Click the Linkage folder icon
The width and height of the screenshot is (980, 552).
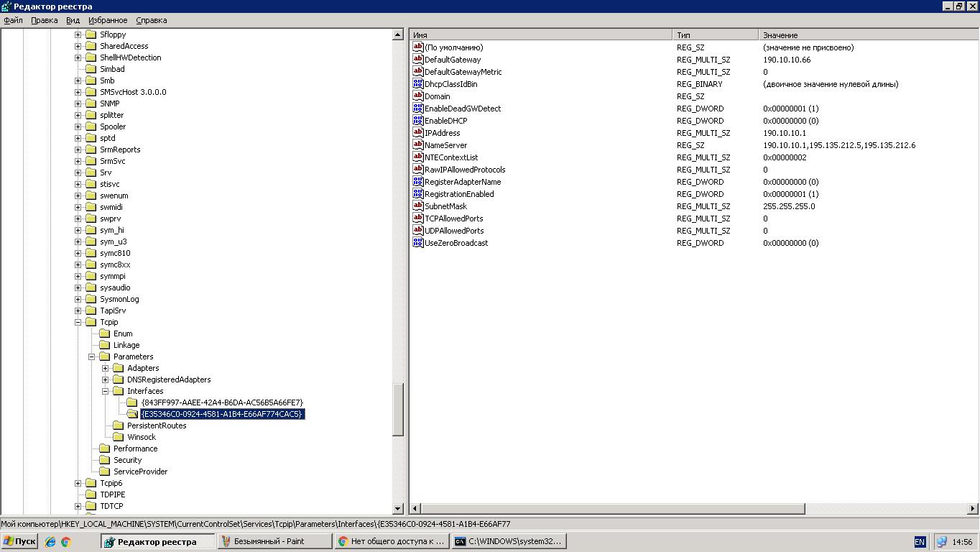pos(105,345)
